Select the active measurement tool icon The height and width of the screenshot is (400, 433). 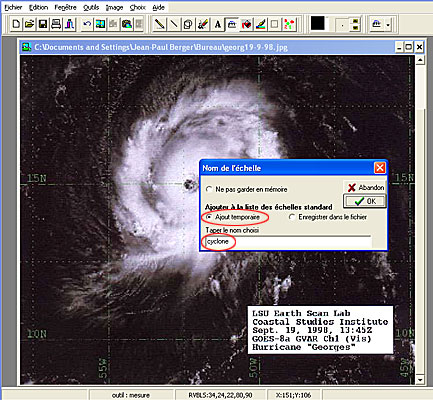[232, 24]
